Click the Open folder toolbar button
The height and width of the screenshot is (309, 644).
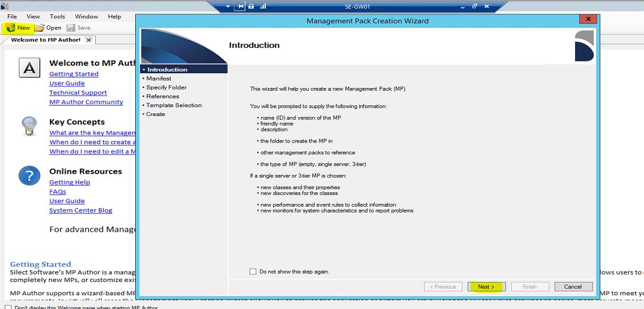point(49,28)
